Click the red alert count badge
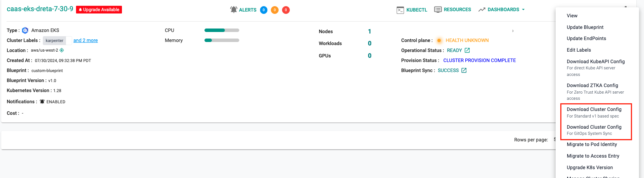 point(286,10)
